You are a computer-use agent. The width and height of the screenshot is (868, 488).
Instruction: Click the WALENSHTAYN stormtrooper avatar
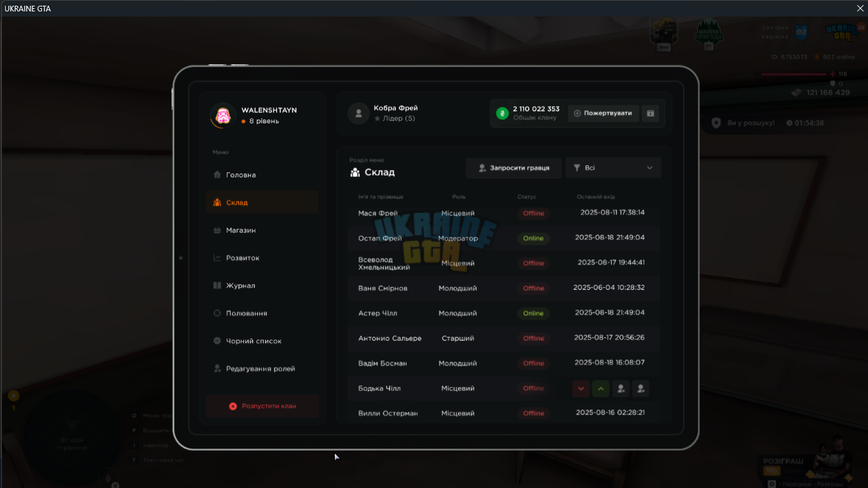(223, 115)
